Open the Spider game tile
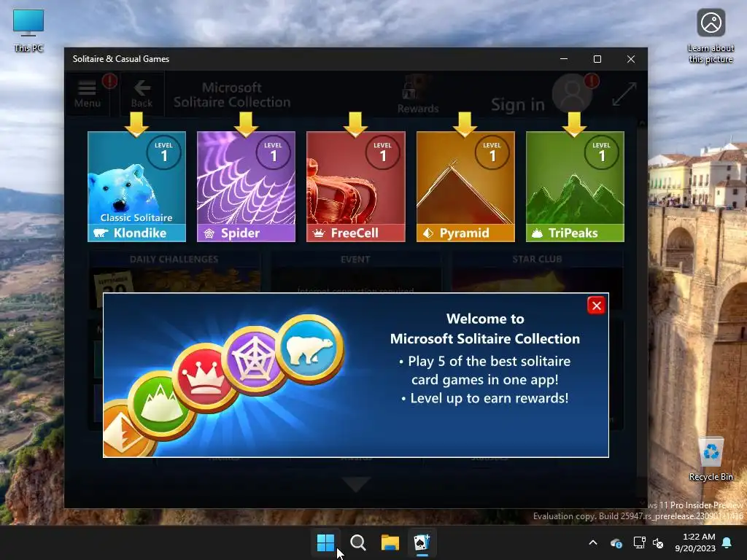This screenshot has height=560, width=747. click(x=247, y=187)
